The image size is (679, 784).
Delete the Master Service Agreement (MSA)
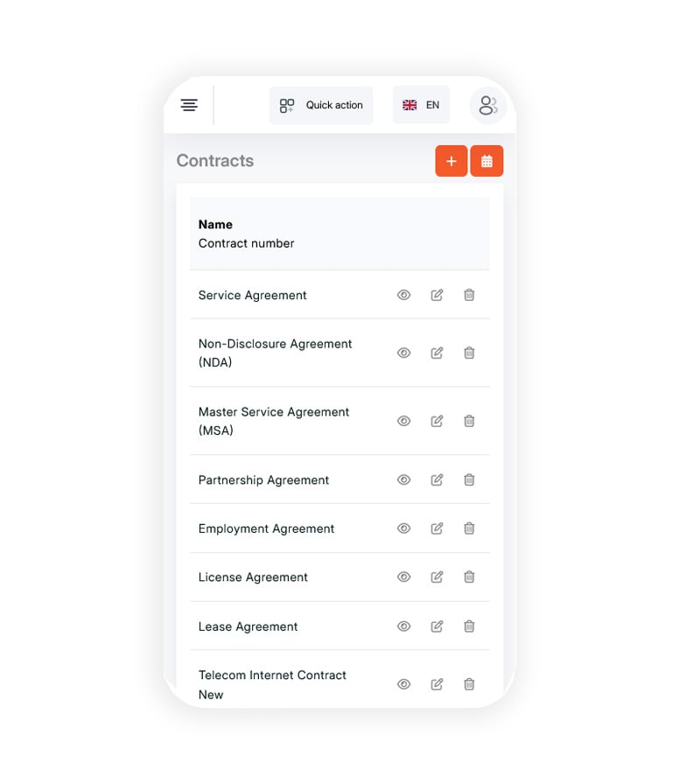tap(469, 421)
